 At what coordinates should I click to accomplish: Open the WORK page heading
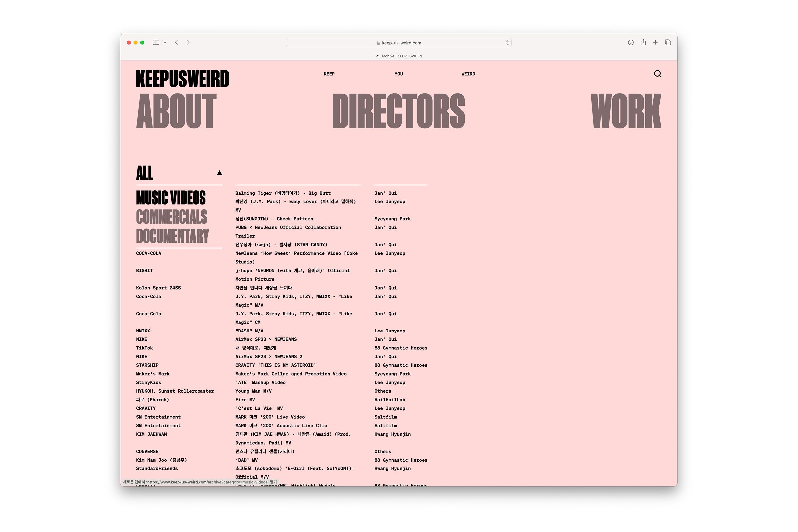click(626, 111)
